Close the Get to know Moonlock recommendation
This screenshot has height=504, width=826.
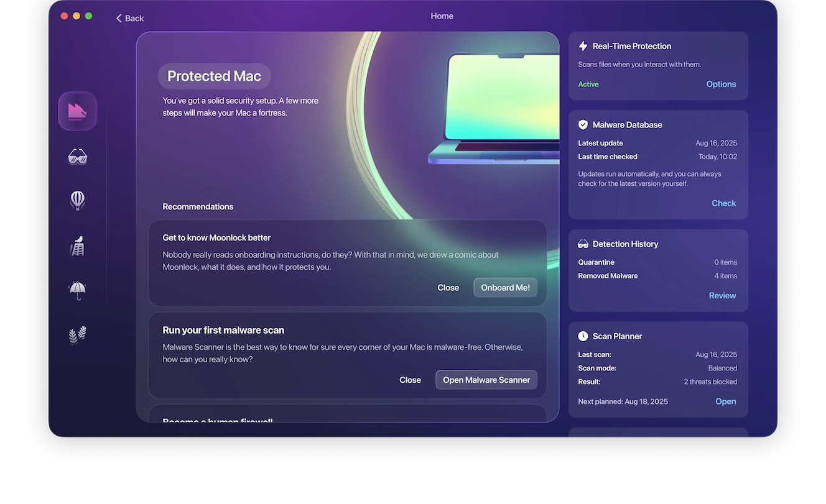448,288
